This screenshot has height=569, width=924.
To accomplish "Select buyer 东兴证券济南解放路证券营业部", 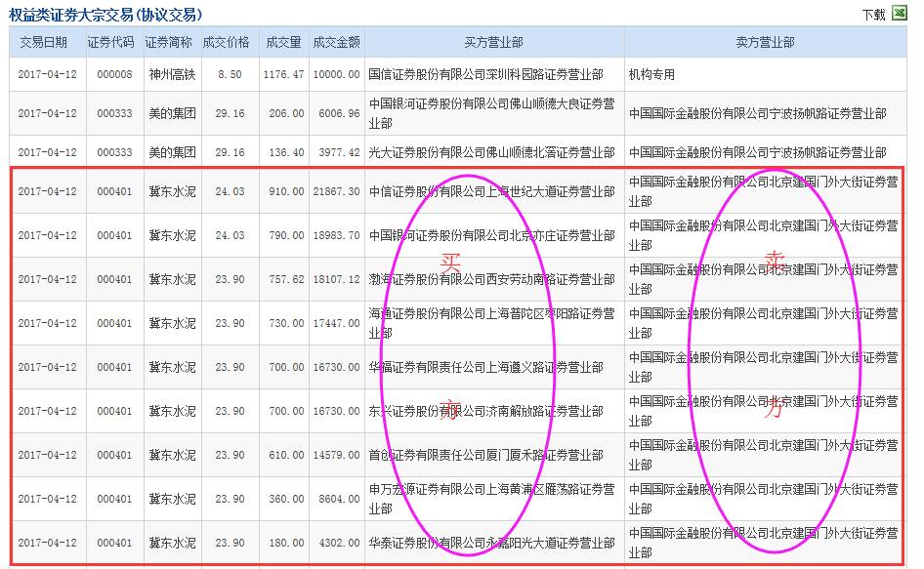I will point(486,411).
